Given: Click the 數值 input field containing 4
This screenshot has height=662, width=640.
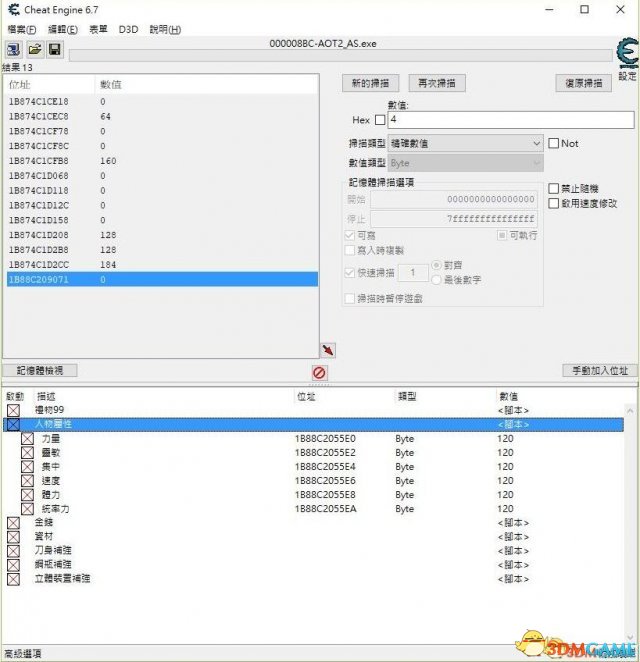Looking at the screenshot, I should (511, 119).
